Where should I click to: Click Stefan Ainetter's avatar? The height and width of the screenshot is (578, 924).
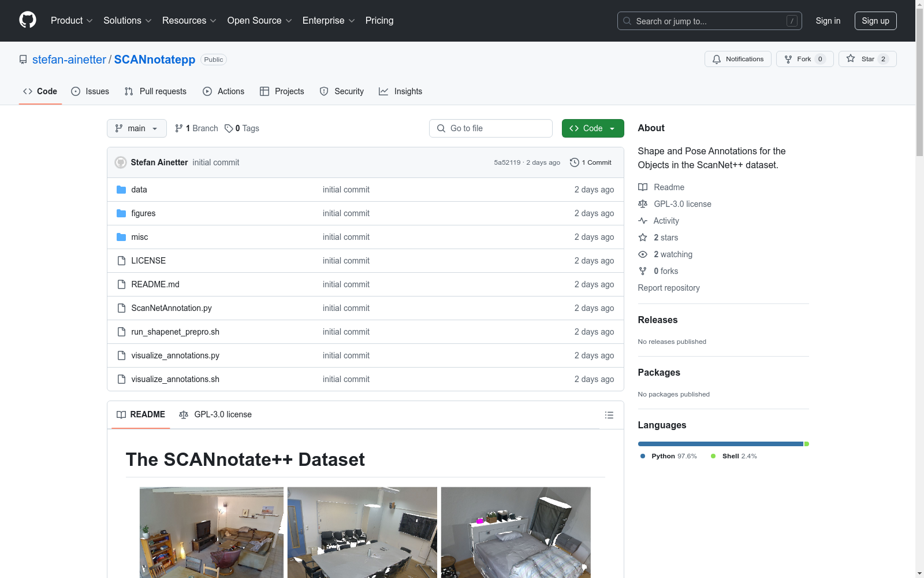pyautogui.click(x=121, y=162)
